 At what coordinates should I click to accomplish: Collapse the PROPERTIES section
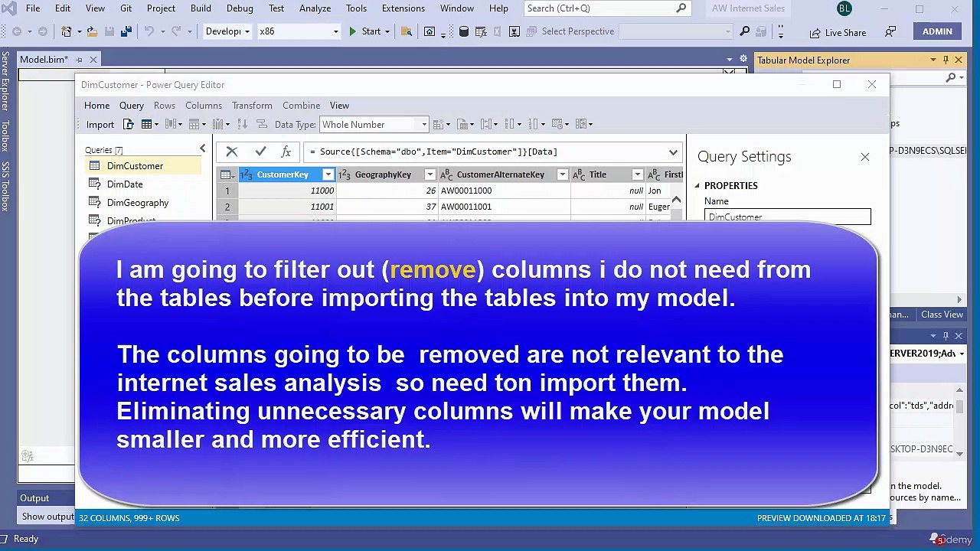coord(697,185)
